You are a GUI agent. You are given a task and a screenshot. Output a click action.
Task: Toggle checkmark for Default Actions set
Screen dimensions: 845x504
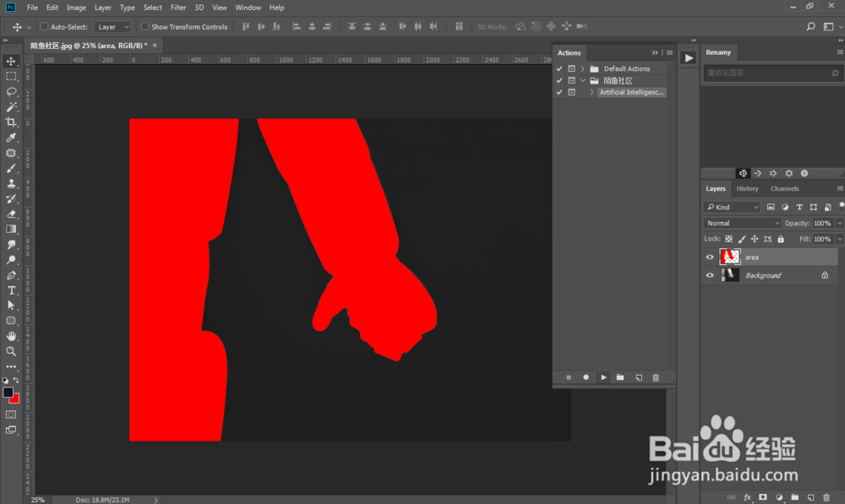point(559,69)
